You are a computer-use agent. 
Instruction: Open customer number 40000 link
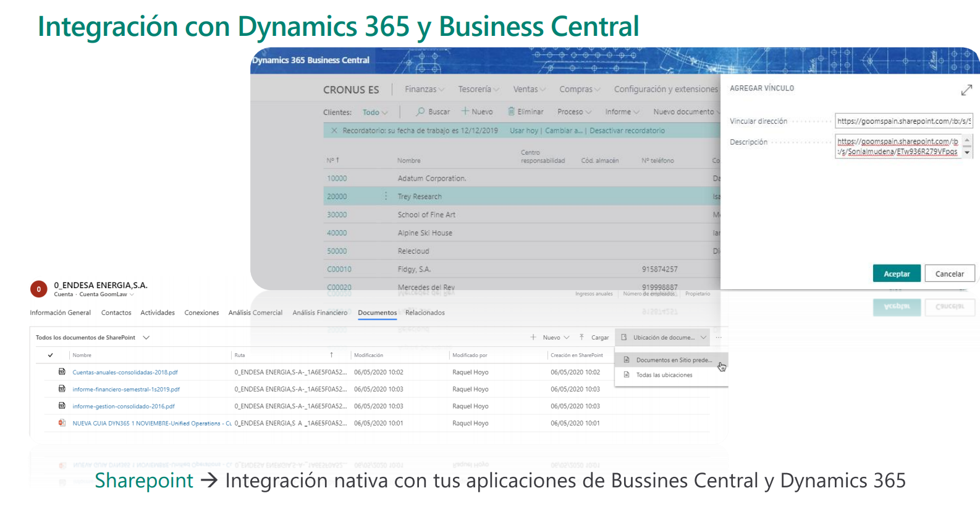(337, 233)
